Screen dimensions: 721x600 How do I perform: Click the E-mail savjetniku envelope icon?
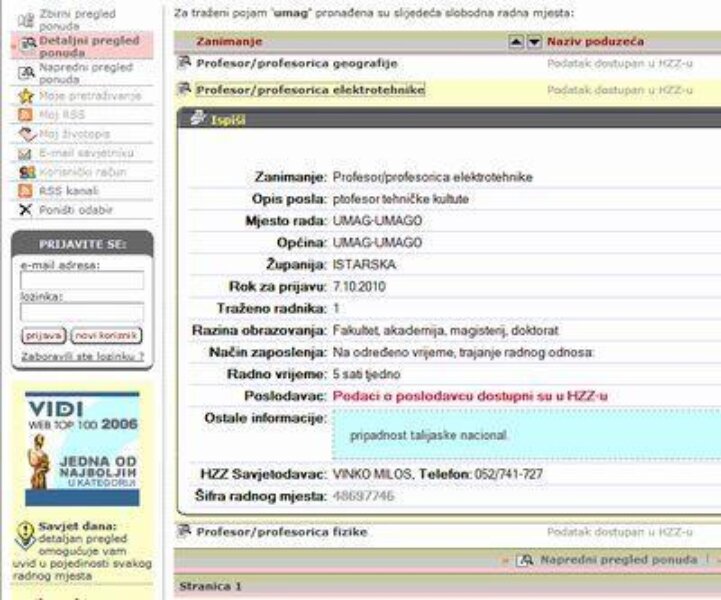(27, 153)
